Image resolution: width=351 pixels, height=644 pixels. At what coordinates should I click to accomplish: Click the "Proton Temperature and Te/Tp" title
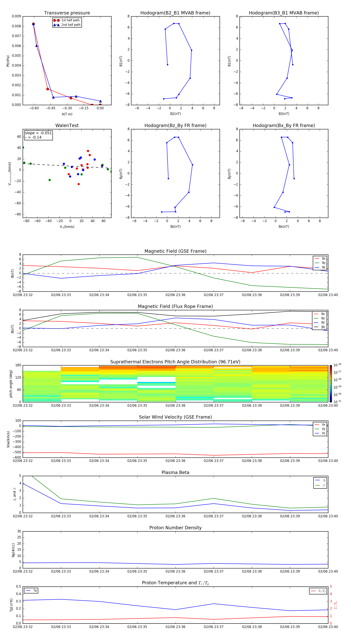tap(175, 583)
